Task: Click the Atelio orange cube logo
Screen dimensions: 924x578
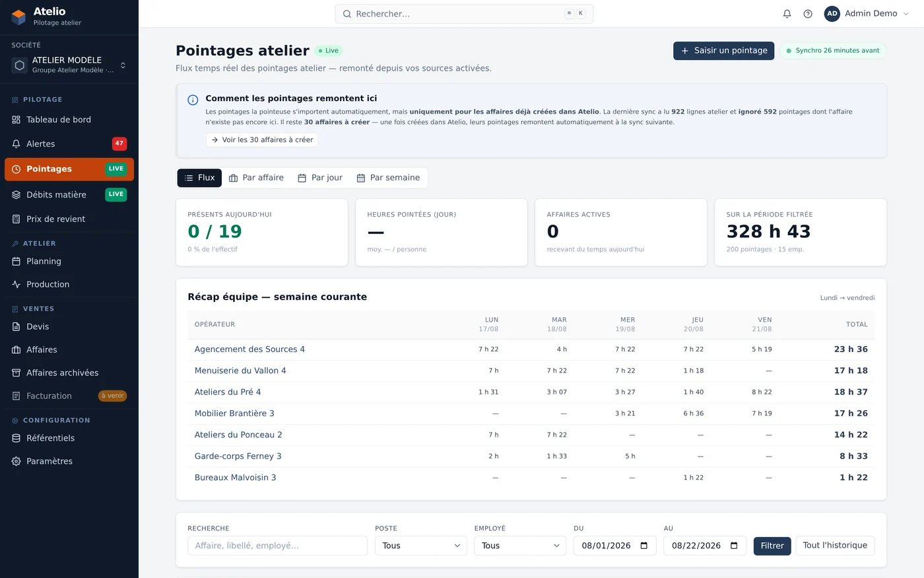Action: coord(19,17)
